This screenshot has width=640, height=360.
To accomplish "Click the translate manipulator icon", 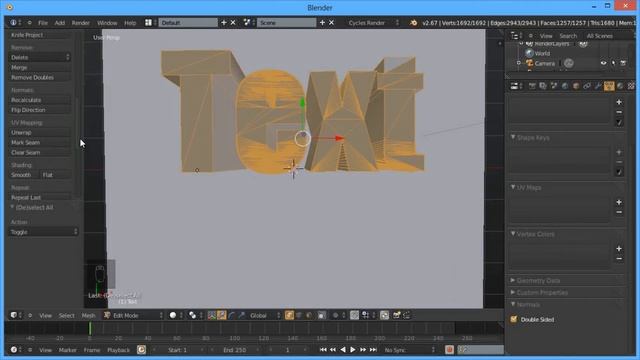I will [222, 315].
